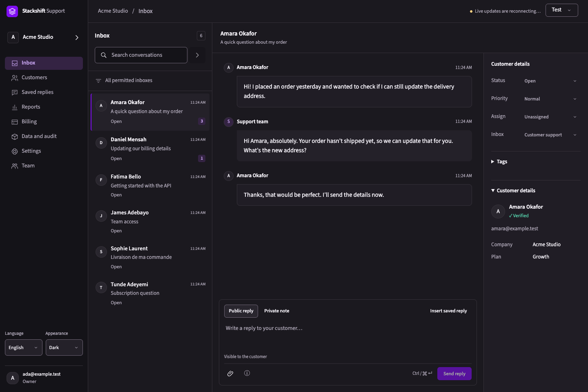Click the search magnifier icon
Viewport: 588px width, 392px height.
[104, 55]
